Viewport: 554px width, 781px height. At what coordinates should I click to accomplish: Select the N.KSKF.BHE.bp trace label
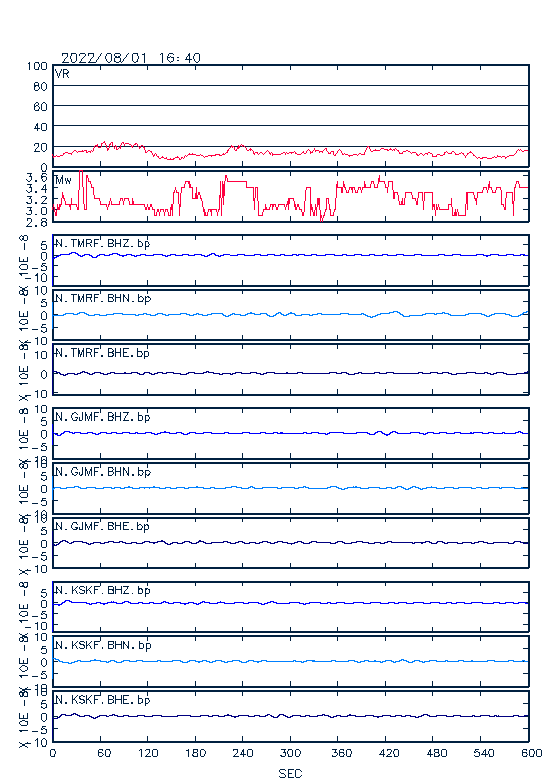[103, 700]
